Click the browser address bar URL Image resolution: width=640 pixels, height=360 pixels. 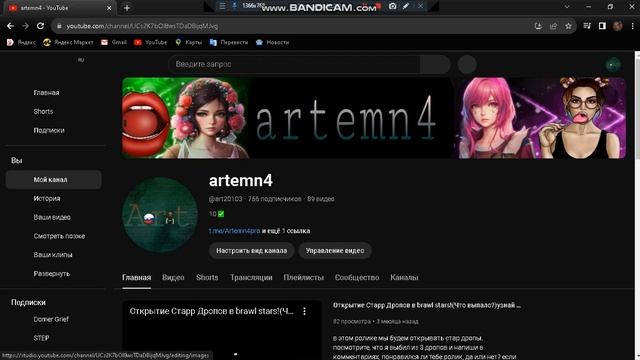pos(142,26)
